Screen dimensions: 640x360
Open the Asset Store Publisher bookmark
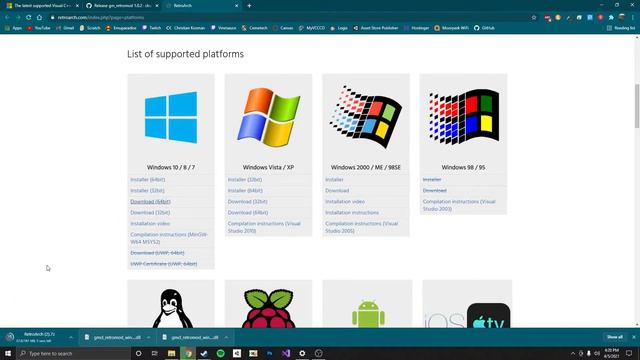tap(376, 28)
